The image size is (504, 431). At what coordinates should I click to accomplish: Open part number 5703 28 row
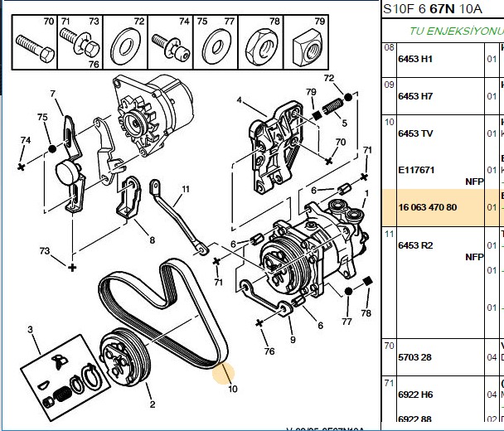point(414,357)
